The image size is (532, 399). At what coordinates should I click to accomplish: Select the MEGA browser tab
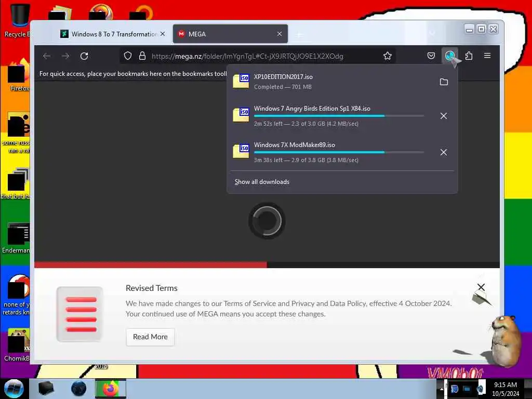pos(230,34)
